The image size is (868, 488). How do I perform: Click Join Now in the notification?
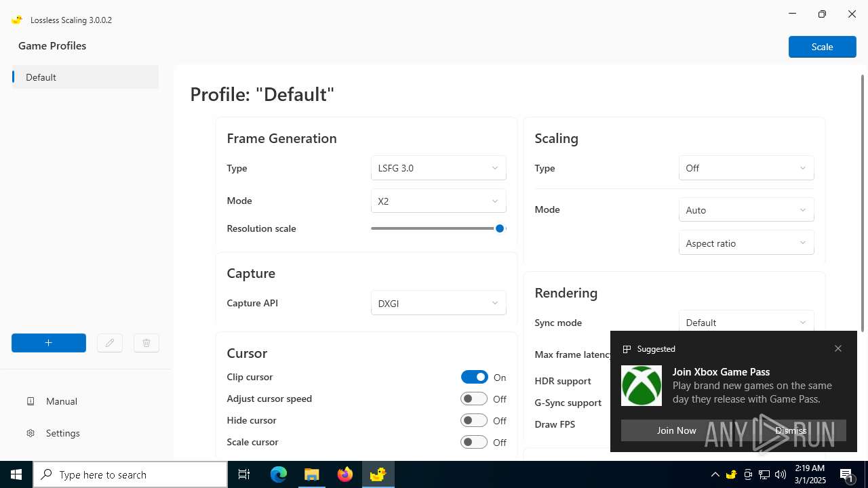[676, 430]
